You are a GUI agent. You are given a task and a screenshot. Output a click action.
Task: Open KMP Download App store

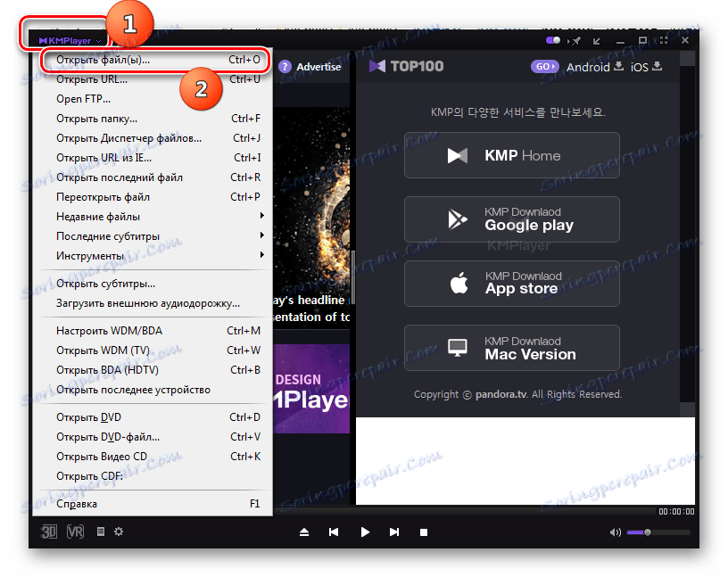[511, 284]
